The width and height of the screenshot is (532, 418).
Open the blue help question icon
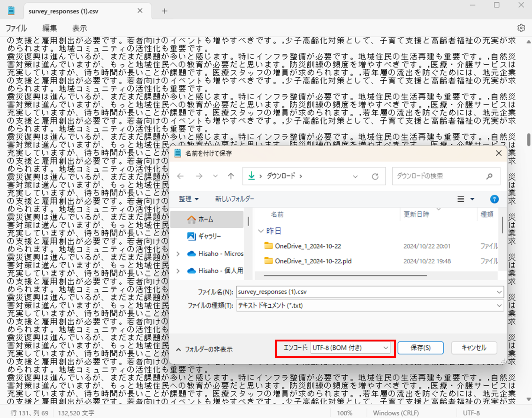(494, 199)
